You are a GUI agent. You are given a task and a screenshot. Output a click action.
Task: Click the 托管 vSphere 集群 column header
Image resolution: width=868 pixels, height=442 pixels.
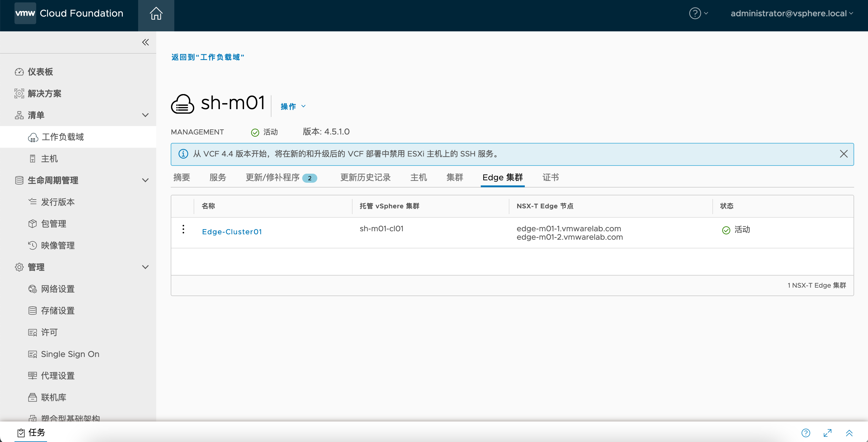pos(389,206)
